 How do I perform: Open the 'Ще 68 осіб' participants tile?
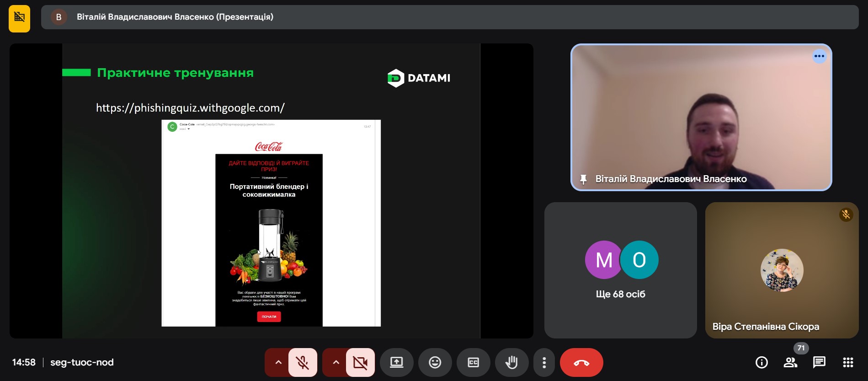pyautogui.click(x=621, y=270)
